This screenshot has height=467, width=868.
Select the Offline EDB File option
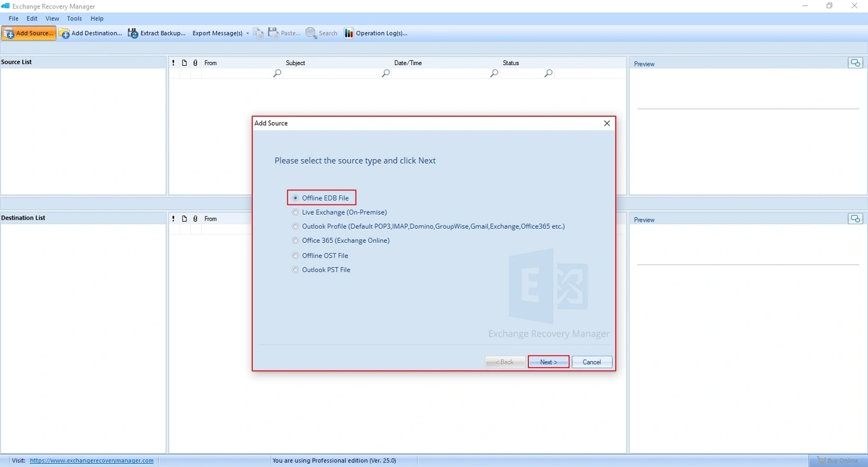(x=296, y=197)
